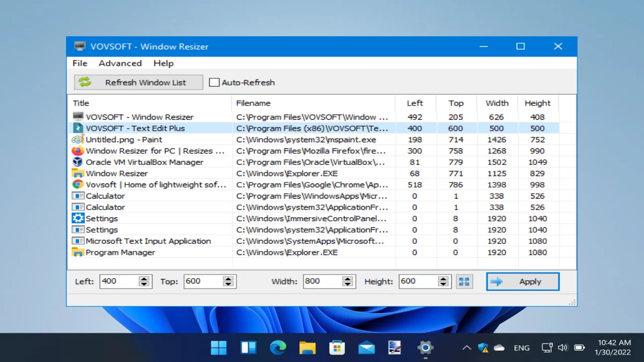Open the Advanced menu
The width and height of the screenshot is (644, 362).
[120, 63]
